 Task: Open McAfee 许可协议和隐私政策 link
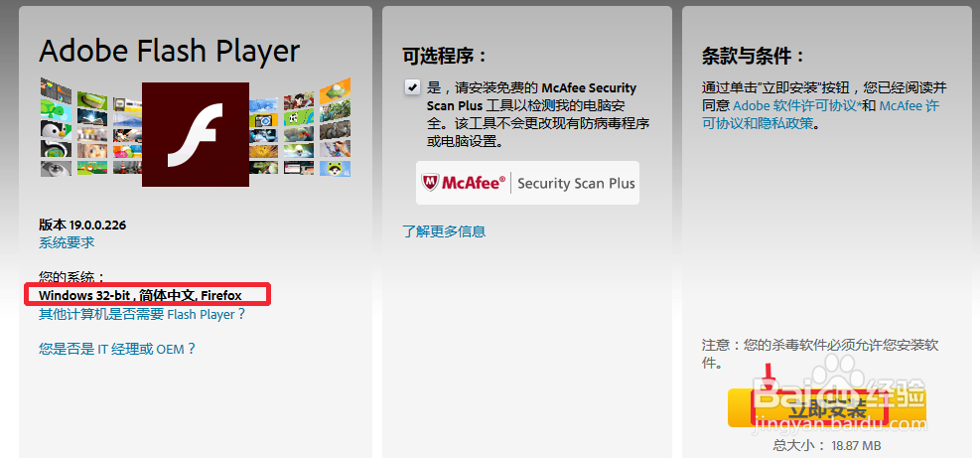[820, 114]
